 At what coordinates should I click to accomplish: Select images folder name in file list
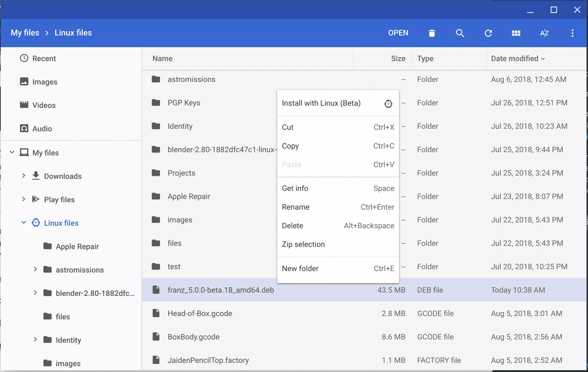click(180, 220)
